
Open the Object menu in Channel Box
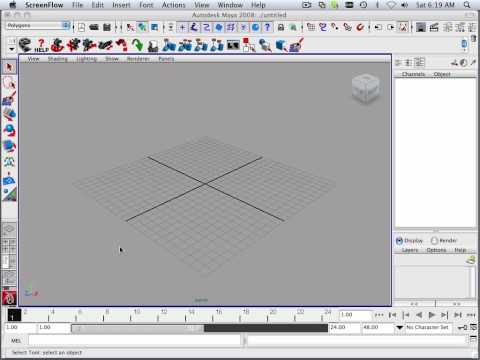tap(442, 74)
